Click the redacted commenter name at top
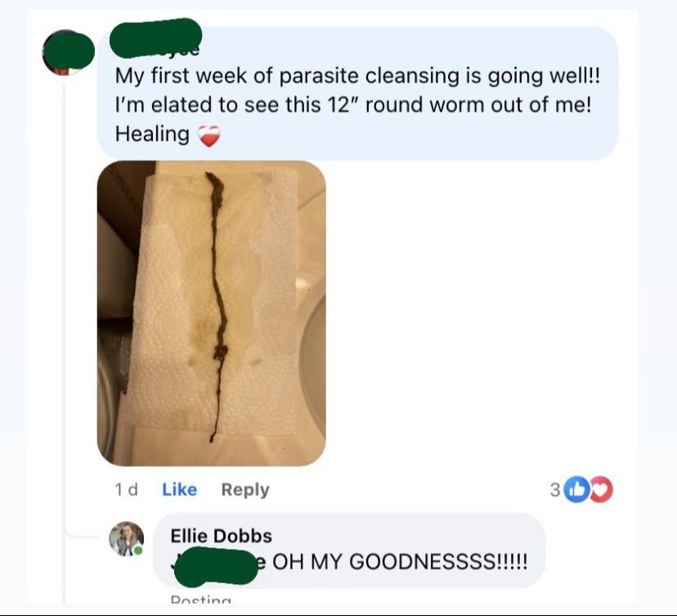The width and height of the screenshot is (677, 616). pyautogui.click(x=155, y=38)
